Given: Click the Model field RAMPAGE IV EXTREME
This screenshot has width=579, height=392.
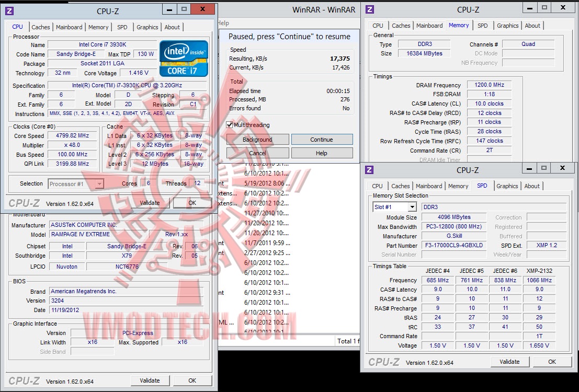Looking at the screenshot, I should click(99, 234).
